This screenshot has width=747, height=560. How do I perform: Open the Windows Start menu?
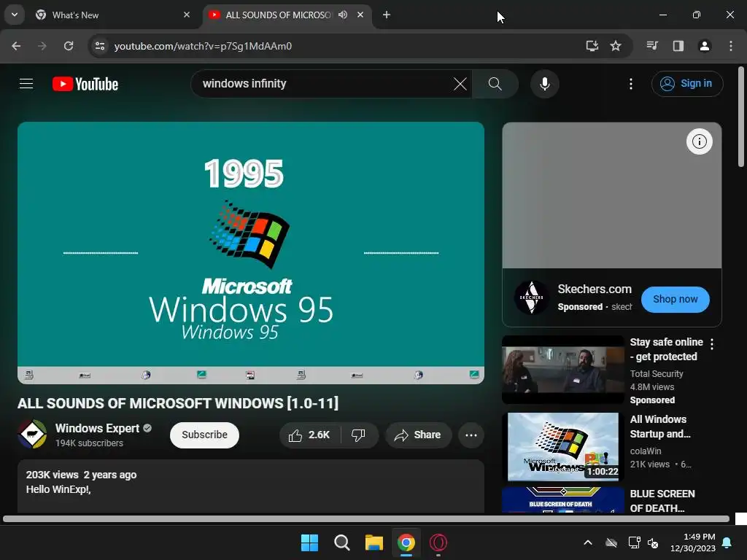pos(309,542)
